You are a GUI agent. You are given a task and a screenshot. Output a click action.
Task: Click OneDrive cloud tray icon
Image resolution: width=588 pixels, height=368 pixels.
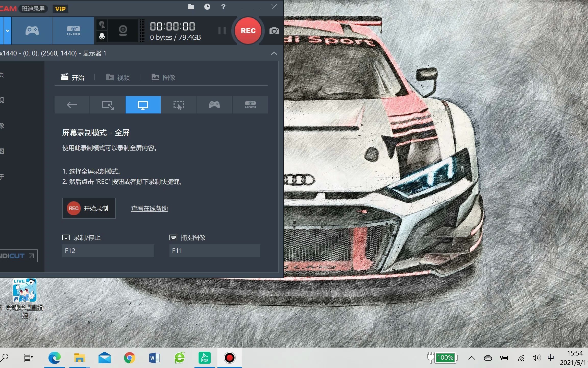(488, 358)
